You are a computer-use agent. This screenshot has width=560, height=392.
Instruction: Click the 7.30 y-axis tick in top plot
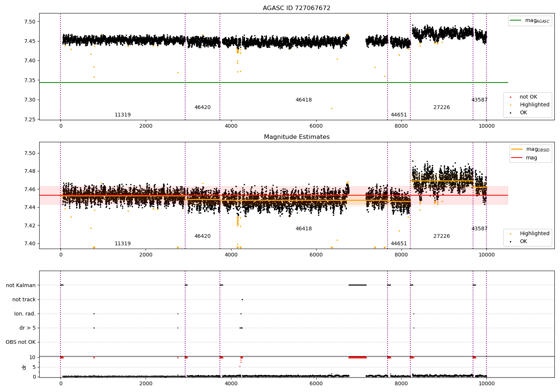click(30, 100)
